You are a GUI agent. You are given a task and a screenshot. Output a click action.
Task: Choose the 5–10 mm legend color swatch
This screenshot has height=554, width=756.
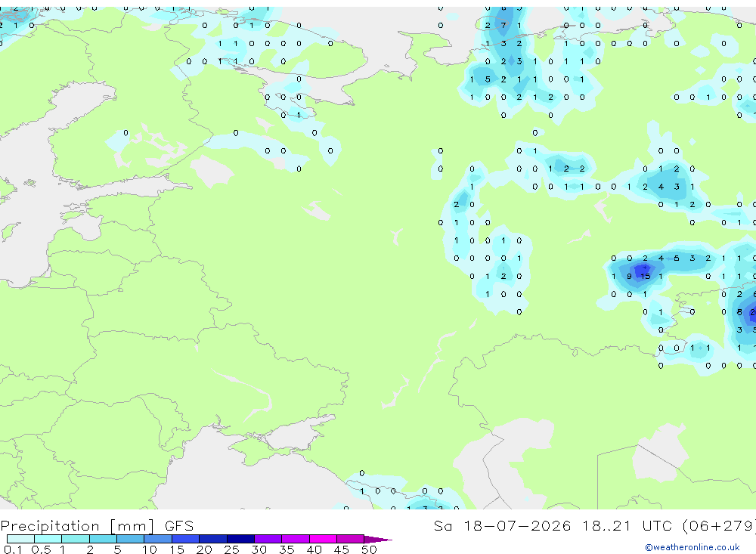[x=130, y=539]
